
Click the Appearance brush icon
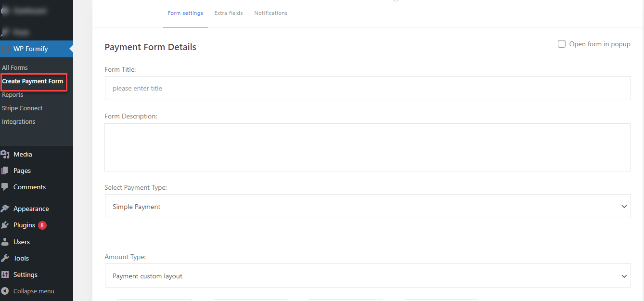click(5, 209)
